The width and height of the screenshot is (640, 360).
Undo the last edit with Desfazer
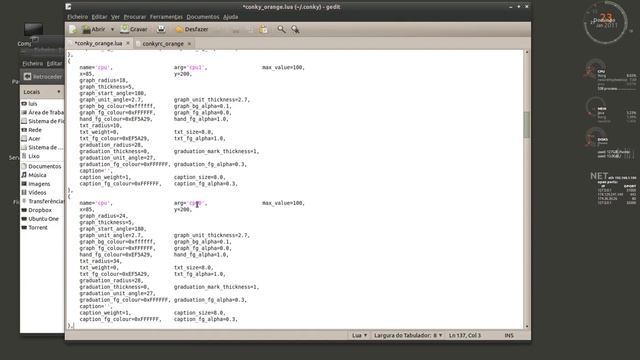point(192,29)
